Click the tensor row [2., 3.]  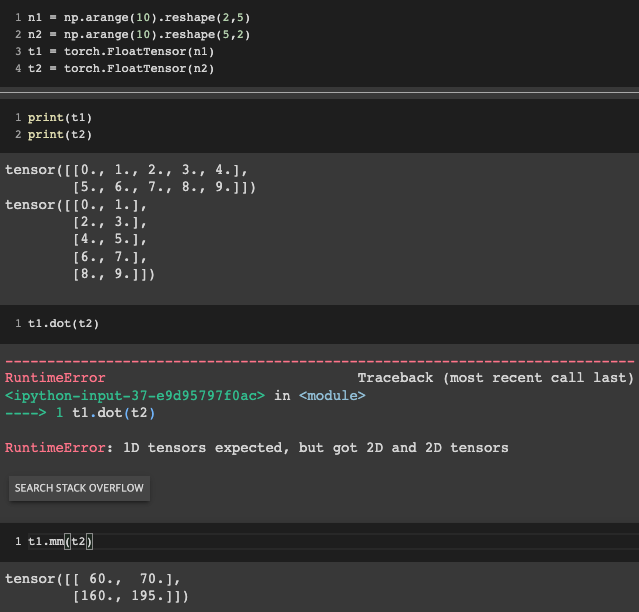point(110,222)
